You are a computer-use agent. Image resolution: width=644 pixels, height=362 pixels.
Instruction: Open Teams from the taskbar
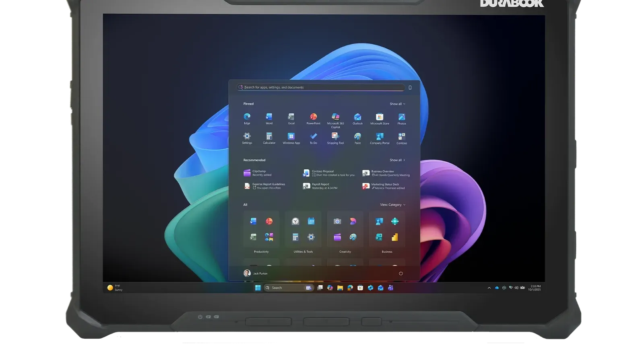pos(390,288)
